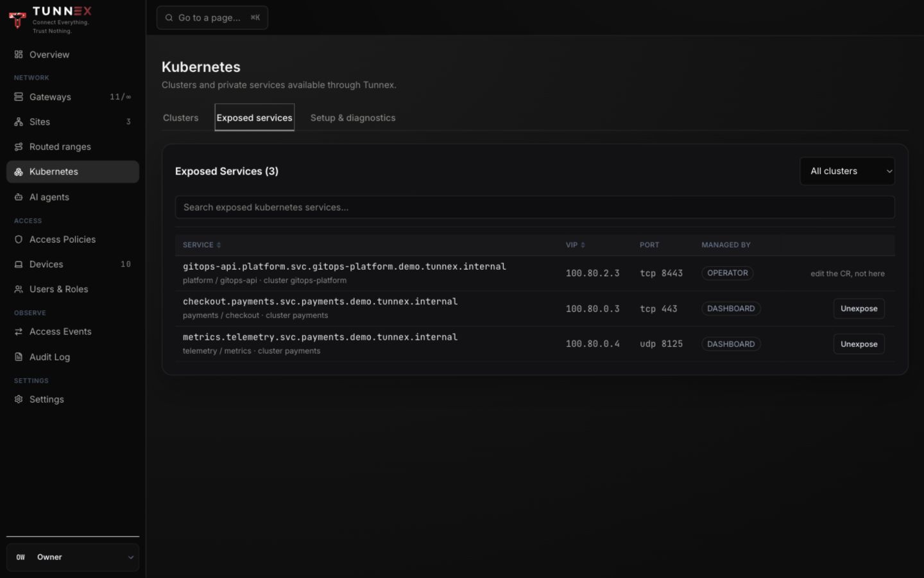Click the search magnifier icon in top bar
Screen dimensions: 924x578
click(x=169, y=18)
